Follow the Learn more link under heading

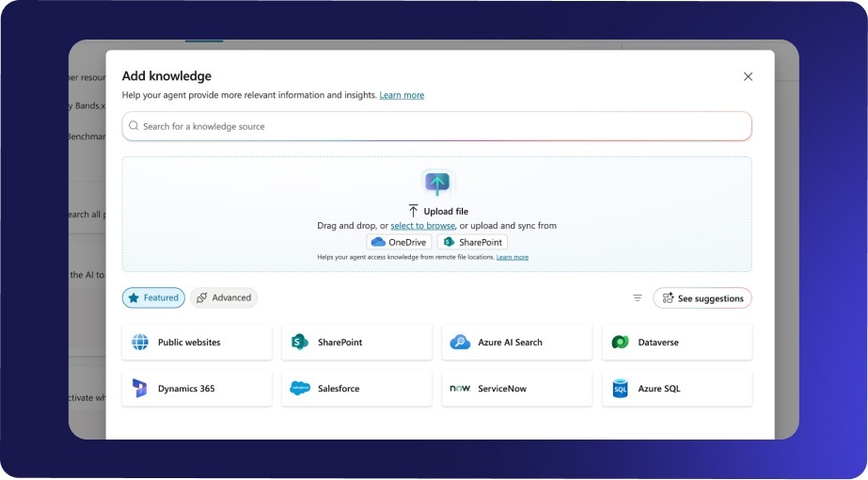402,95
